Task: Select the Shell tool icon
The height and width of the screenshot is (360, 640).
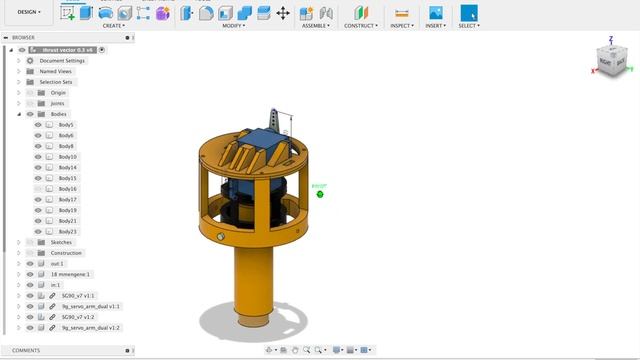Action: click(225, 13)
